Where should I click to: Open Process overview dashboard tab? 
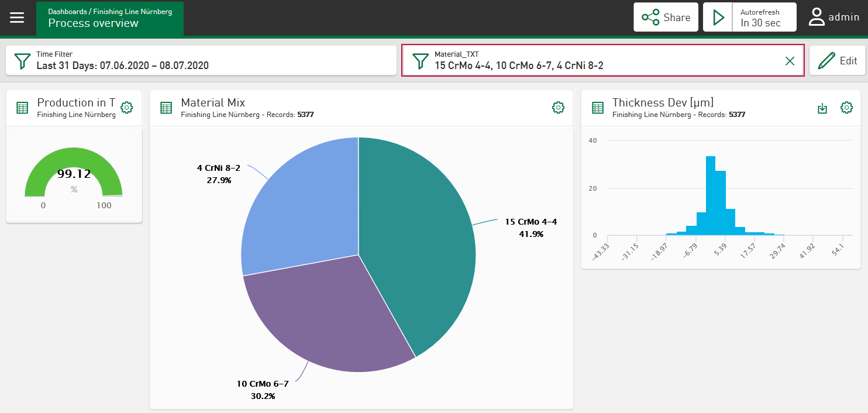pyautogui.click(x=110, y=18)
